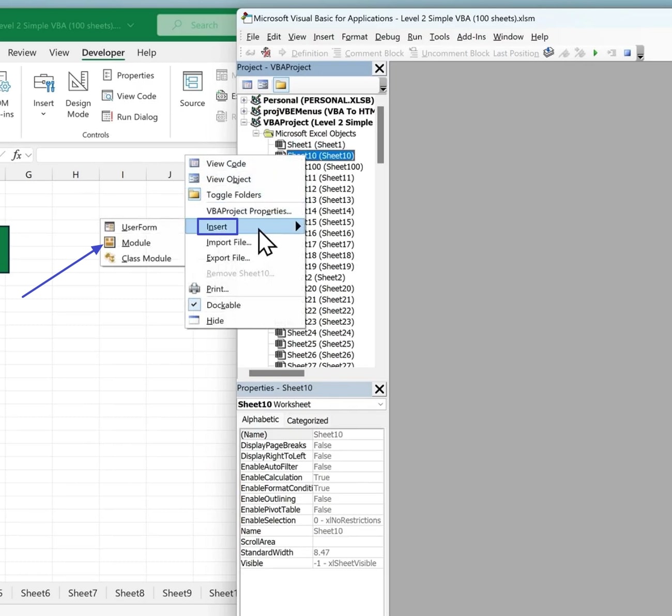Click Run Dialog in the Controls group
672x616 pixels.
coord(136,117)
